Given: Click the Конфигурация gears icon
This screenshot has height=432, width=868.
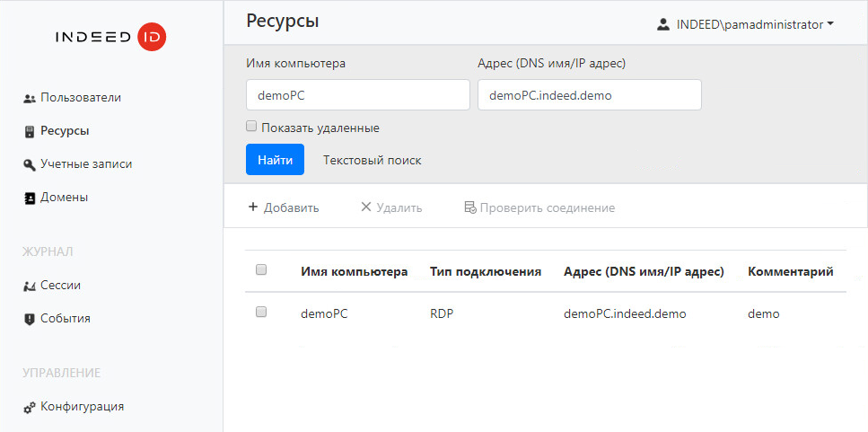Looking at the screenshot, I should (x=29, y=407).
